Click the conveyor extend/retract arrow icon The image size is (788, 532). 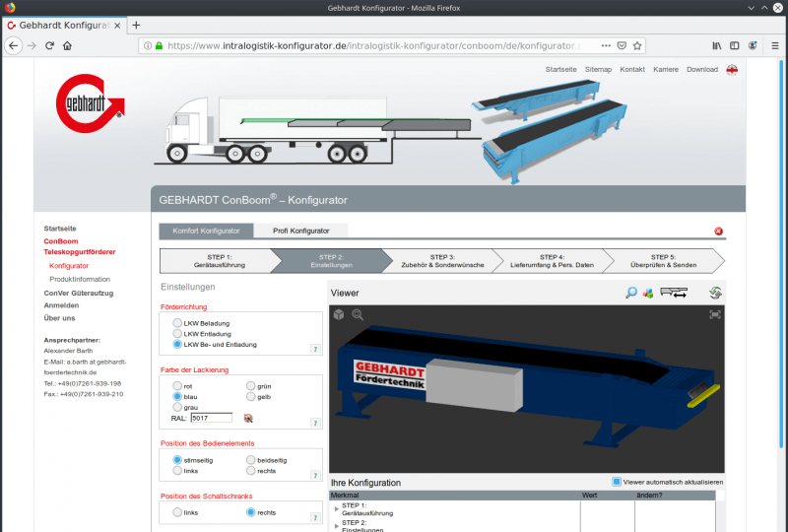[x=674, y=293]
